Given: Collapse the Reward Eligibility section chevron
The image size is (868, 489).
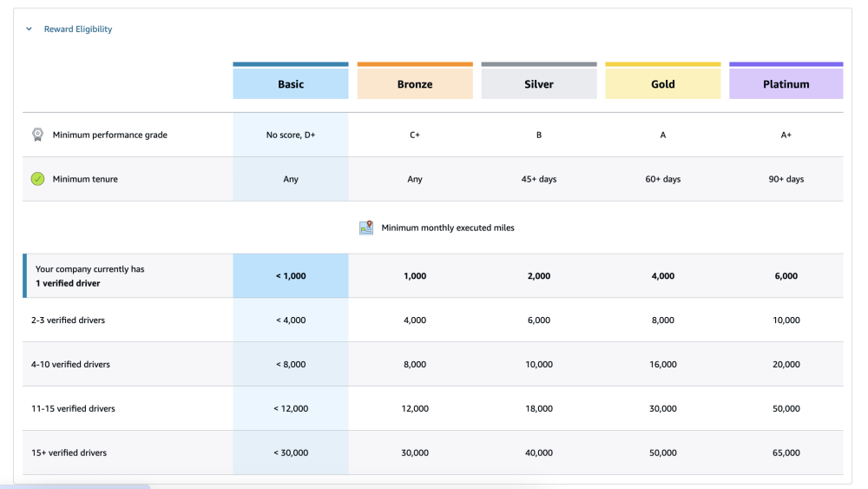Looking at the screenshot, I should pos(30,30).
